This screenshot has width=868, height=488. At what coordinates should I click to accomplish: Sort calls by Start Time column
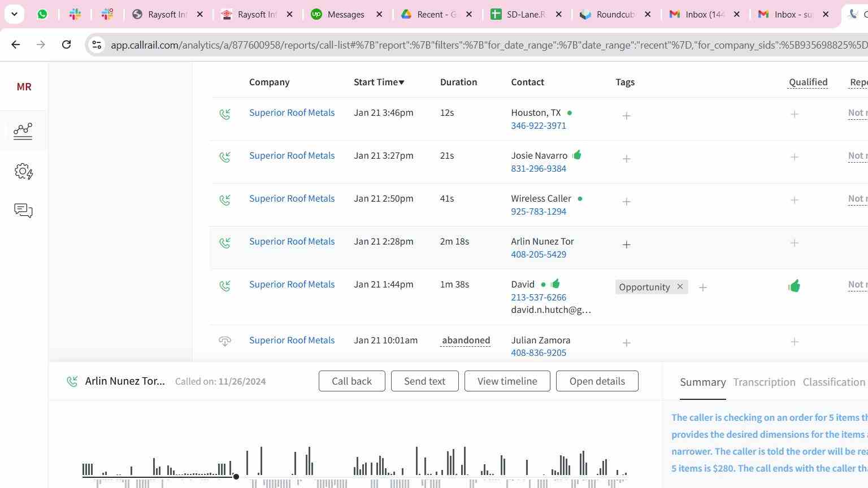[x=379, y=82]
